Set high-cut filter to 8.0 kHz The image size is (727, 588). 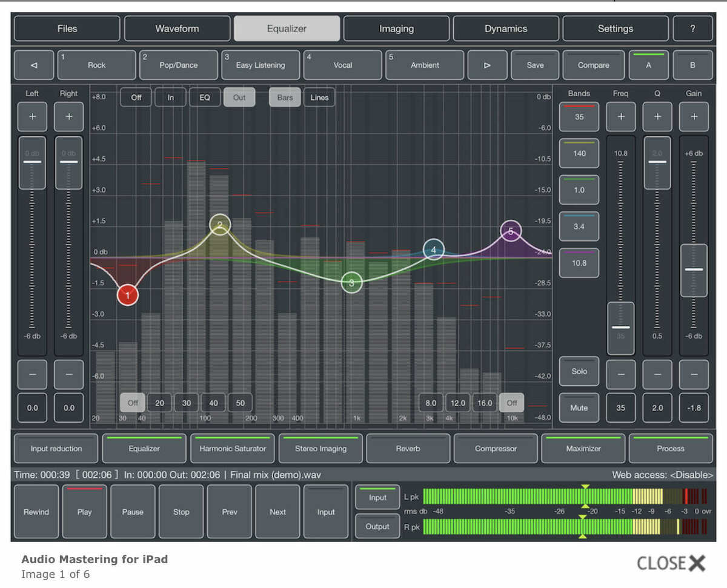click(x=431, y=403)
